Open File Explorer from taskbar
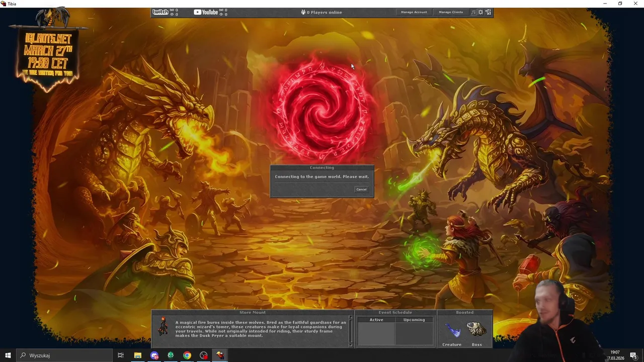Screen dimensions: 644x362 (x=137, y=355)
